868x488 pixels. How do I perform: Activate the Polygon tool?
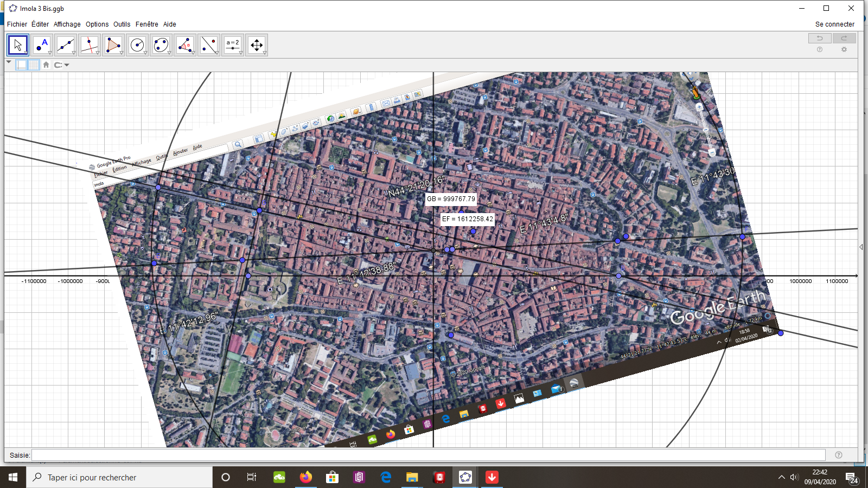[113, 45]
